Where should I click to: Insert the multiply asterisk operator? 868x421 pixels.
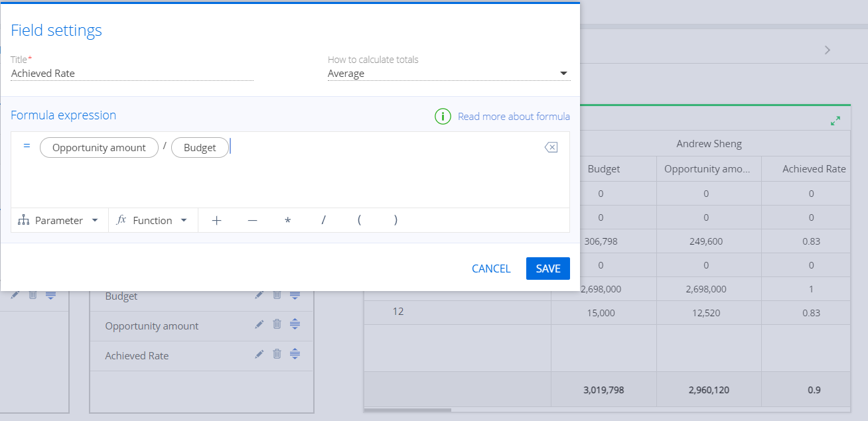287,221
